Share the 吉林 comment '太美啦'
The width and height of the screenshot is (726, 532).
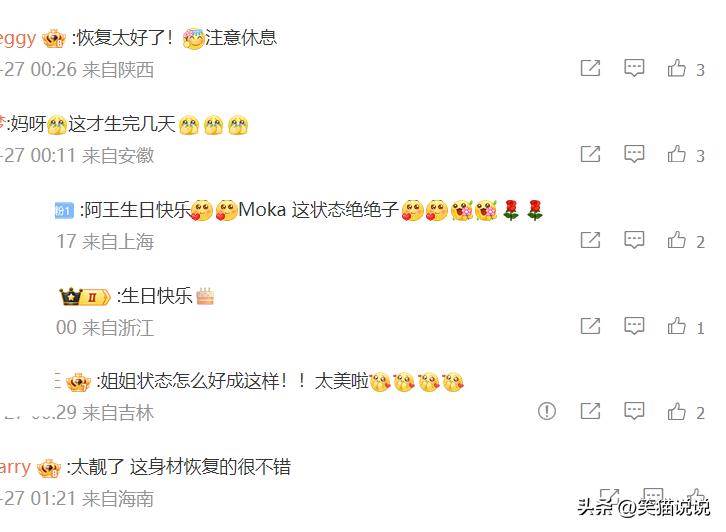[590, 411]
